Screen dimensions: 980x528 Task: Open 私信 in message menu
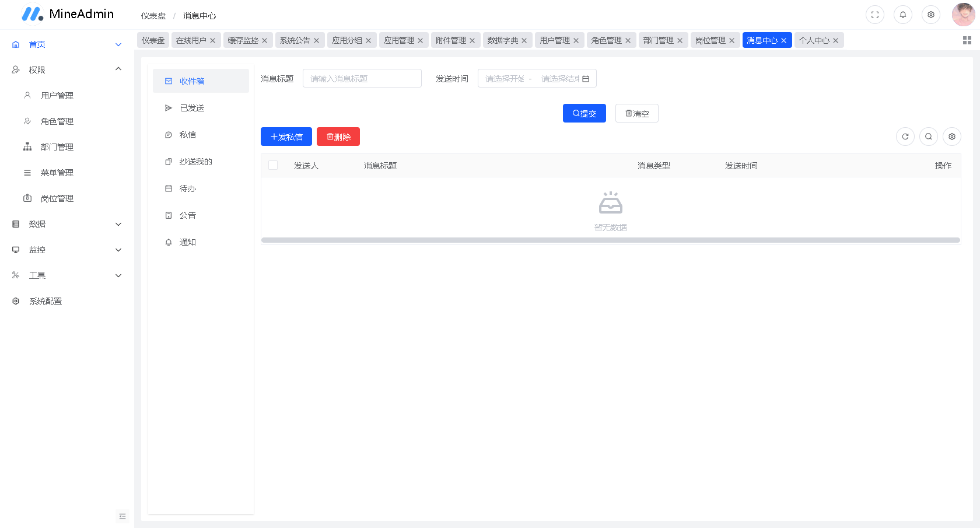201,135
